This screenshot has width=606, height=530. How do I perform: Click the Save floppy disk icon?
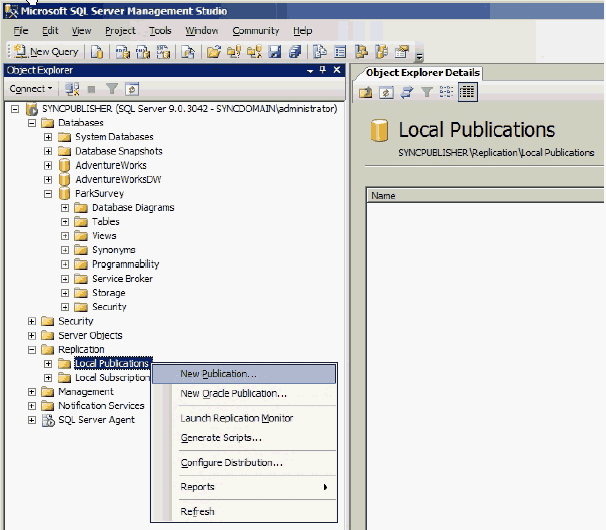point(275,51)
